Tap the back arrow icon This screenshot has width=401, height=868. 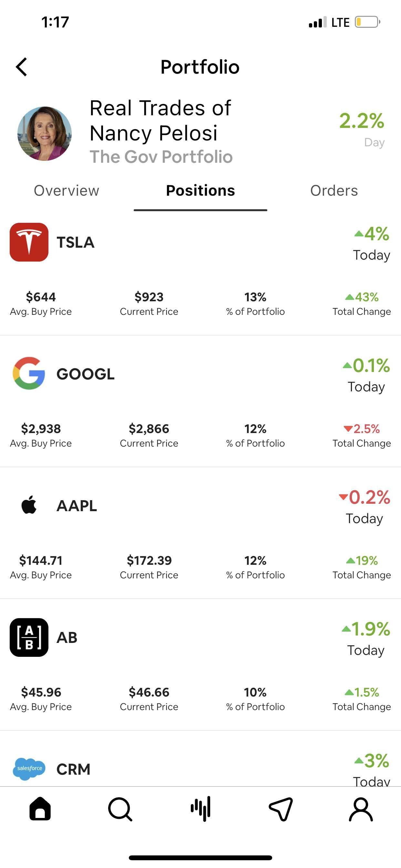pyautogui.click(x=22, y=67)
